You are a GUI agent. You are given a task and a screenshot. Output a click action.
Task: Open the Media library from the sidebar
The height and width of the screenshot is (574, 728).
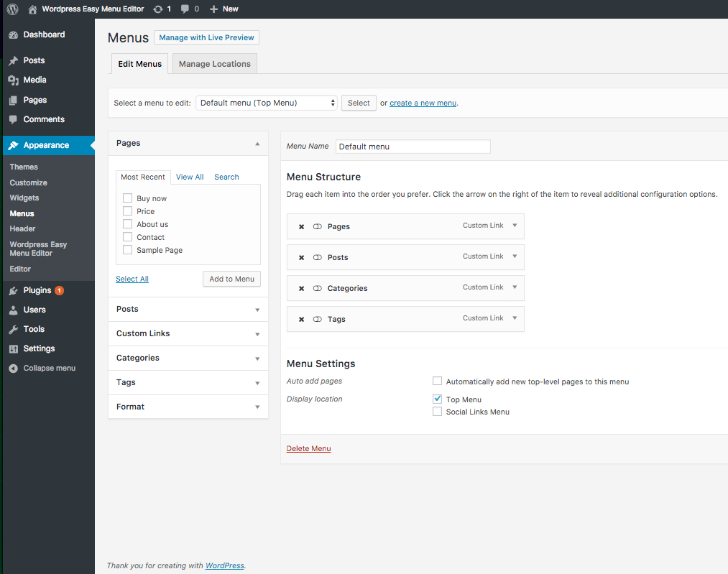tap(34, 80)
